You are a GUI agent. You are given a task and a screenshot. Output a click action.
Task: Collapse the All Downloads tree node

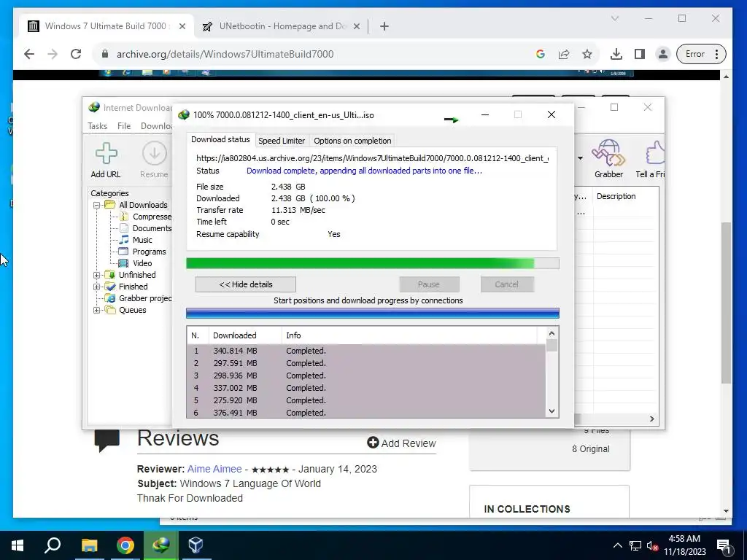(x=97, y=205)
